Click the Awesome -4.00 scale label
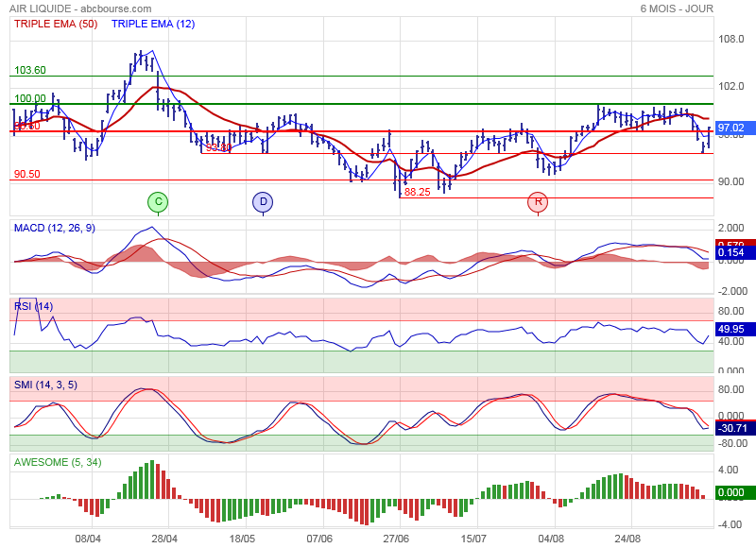This screenshot has height=548, width=756. tap(730, 525)
